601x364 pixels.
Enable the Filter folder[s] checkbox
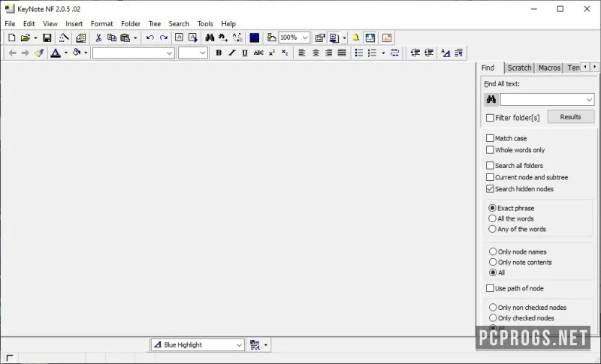[x=490, y=118]
